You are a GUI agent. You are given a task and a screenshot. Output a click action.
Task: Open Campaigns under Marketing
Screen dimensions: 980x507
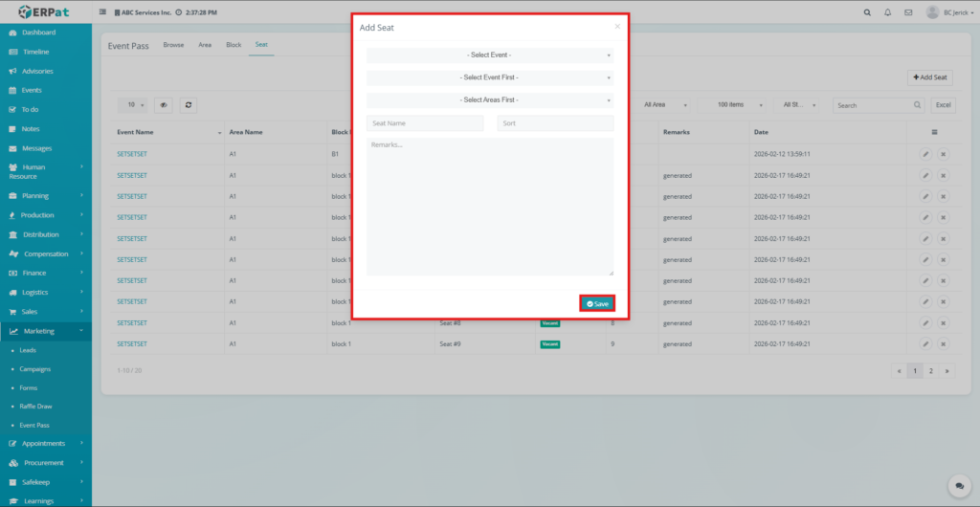click(35, 369)
